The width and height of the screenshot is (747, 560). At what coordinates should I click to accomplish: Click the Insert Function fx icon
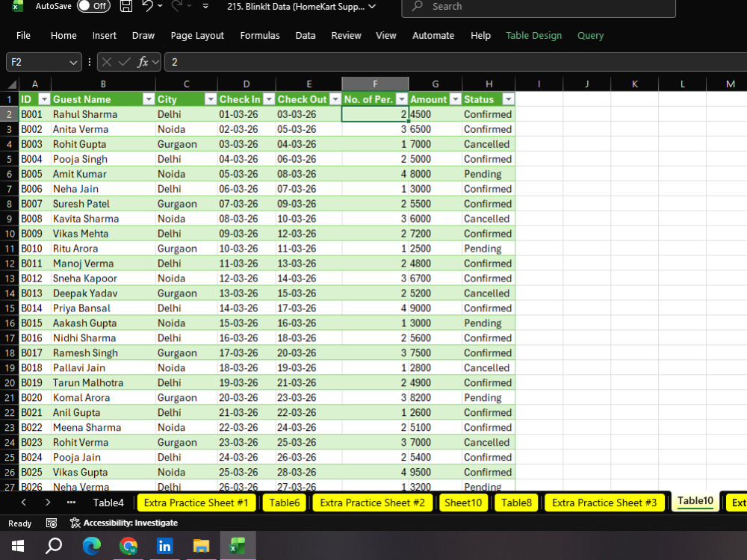coord(143,63)
